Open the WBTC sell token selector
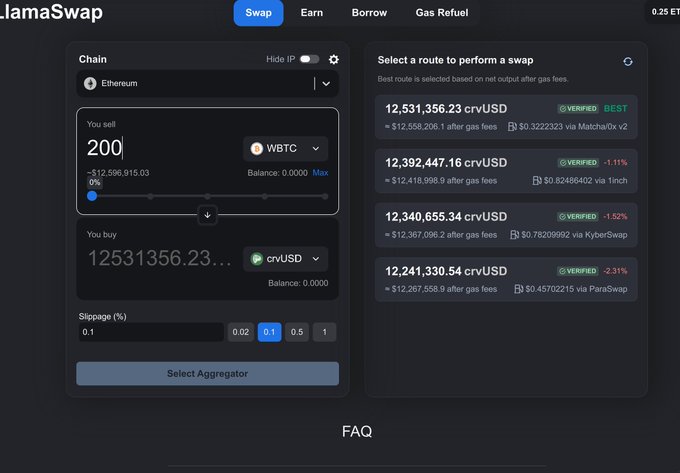The image size is (680, 473). point(285,149)
